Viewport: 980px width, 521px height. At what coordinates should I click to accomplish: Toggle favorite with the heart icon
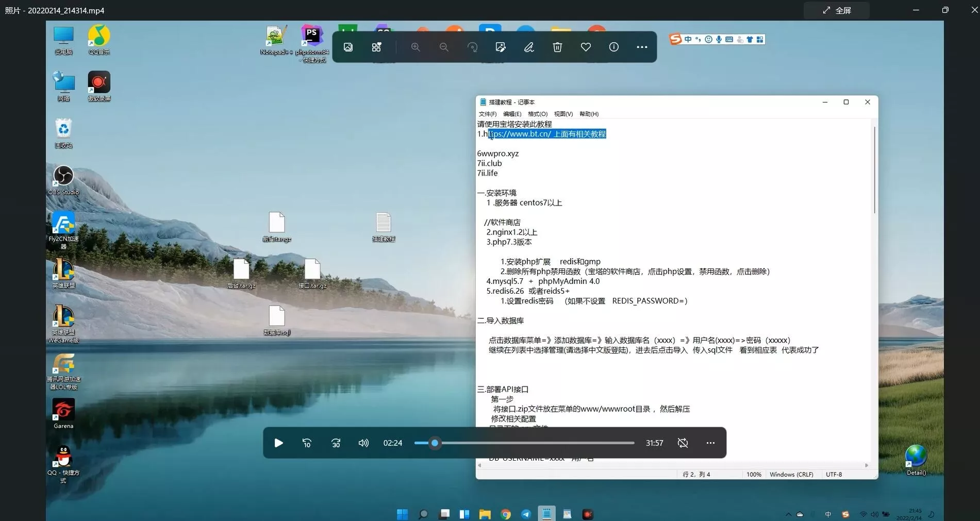tap(585, 47)
